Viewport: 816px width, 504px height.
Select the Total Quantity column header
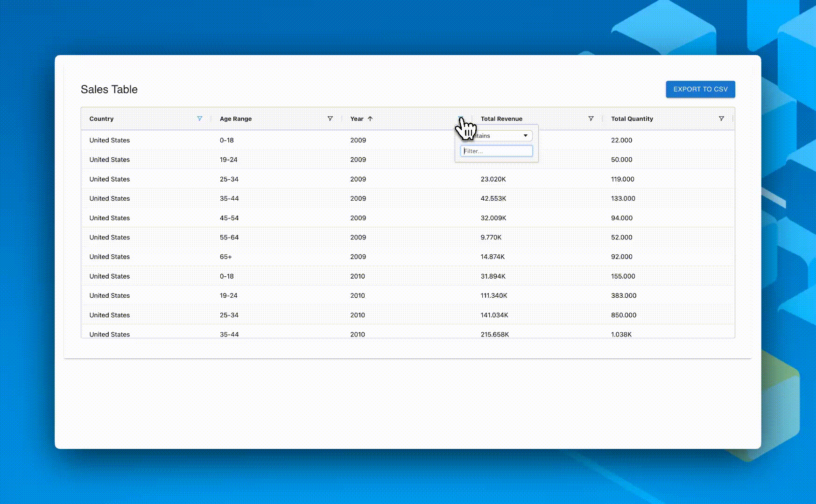(632, 119)
